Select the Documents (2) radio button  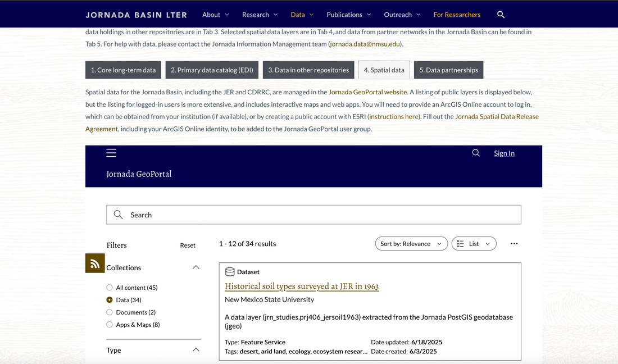coord(110,312)
